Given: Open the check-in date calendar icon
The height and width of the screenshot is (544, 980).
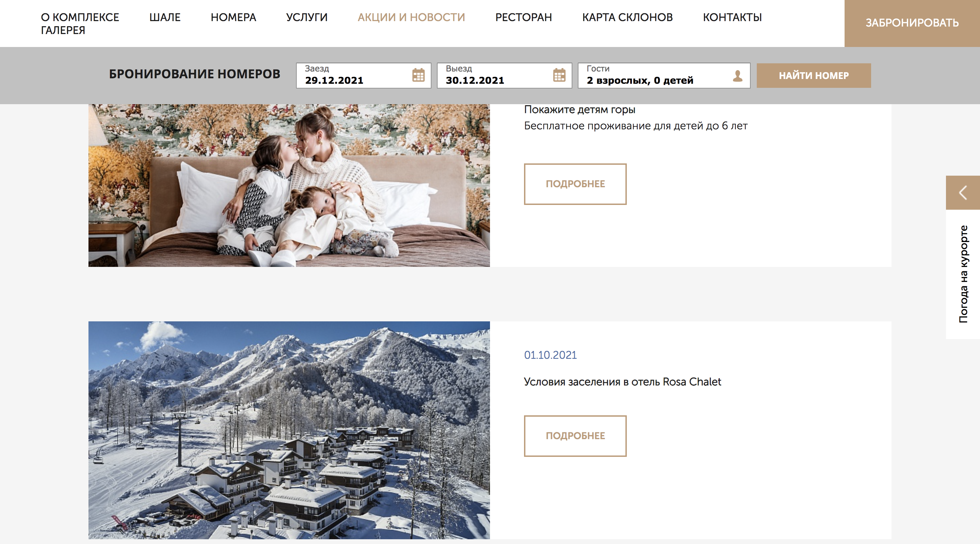Looking at the screenshot, I should [418, 75].
